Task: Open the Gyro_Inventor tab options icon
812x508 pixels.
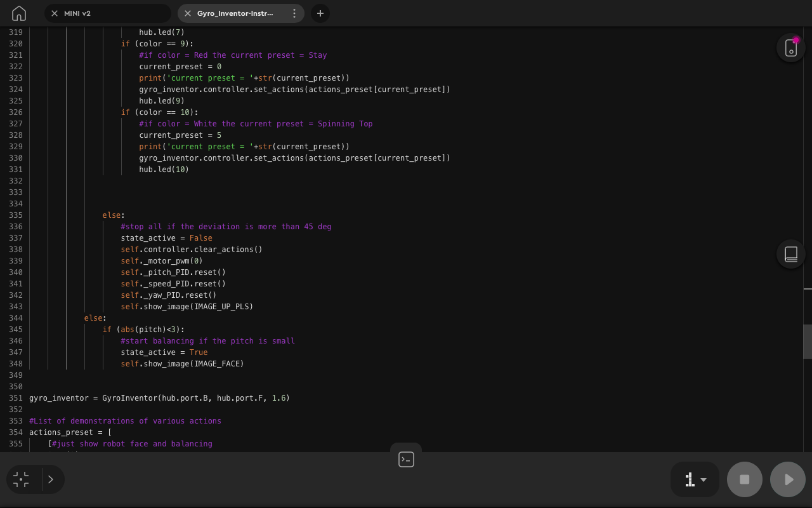Action: (294, 13)
